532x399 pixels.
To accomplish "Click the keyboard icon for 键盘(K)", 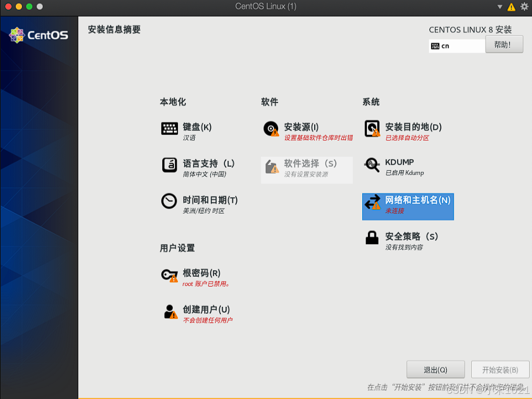I will 169,129.
